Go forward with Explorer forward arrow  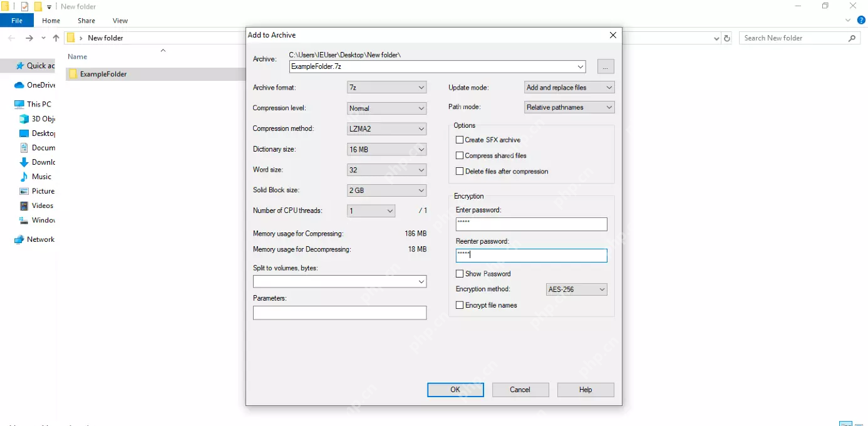(x=29, y=38)
